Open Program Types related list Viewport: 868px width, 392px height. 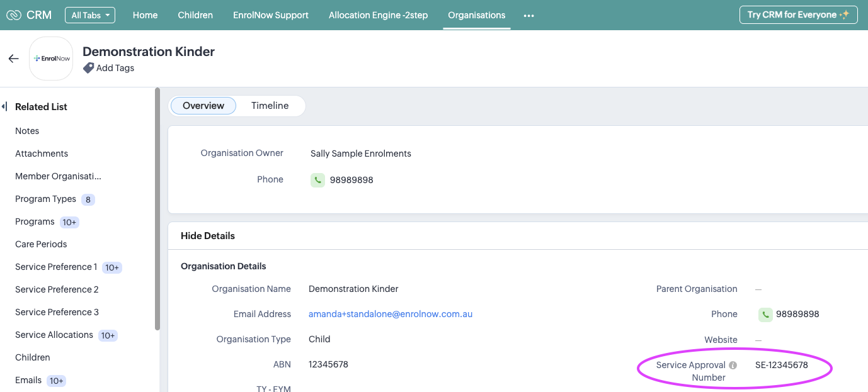pyautogui.click(x=45, y=199)
